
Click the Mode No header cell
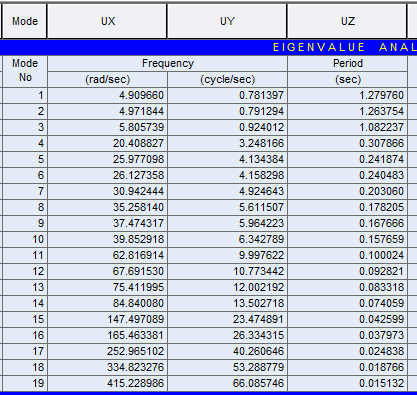click(x=25, y=71)
